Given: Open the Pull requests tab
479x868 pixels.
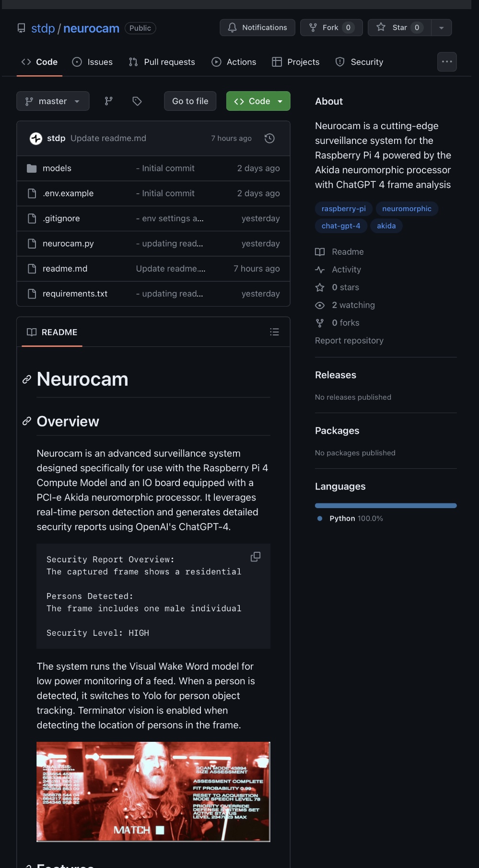Looking at the screenshot, I should [162, 62].
